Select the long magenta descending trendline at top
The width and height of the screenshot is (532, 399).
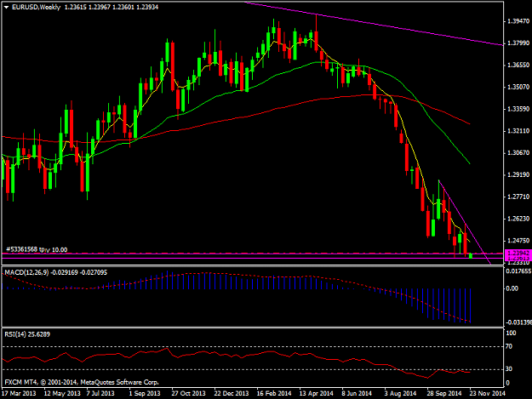[x=373, y=23]
